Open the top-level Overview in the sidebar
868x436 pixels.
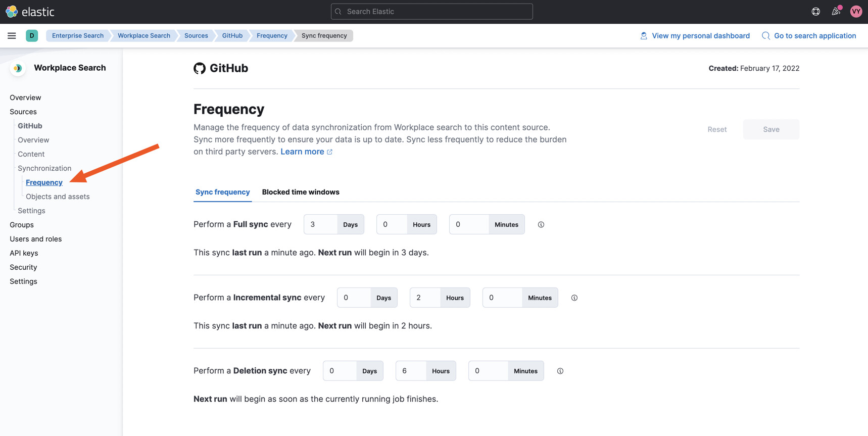click(x=25, y=98)
